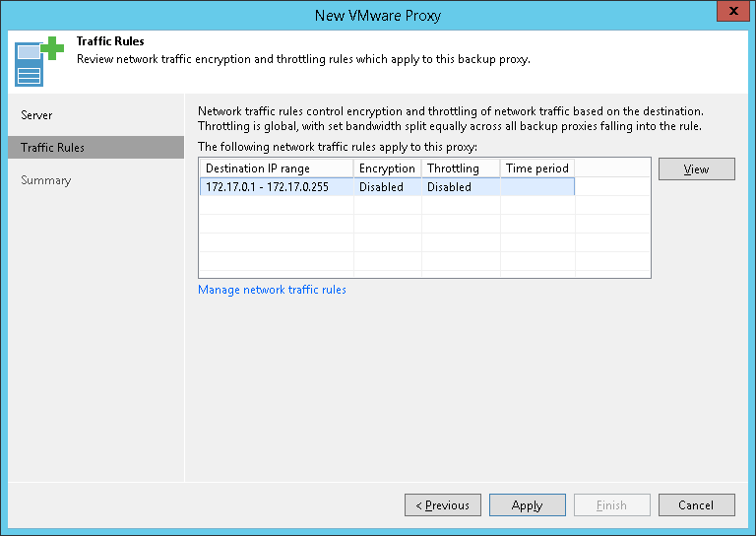Select the 172.17.0.1 - 172.17.0.255 rule row
This screenshot has height=536, width=756.
pos(267,187)
